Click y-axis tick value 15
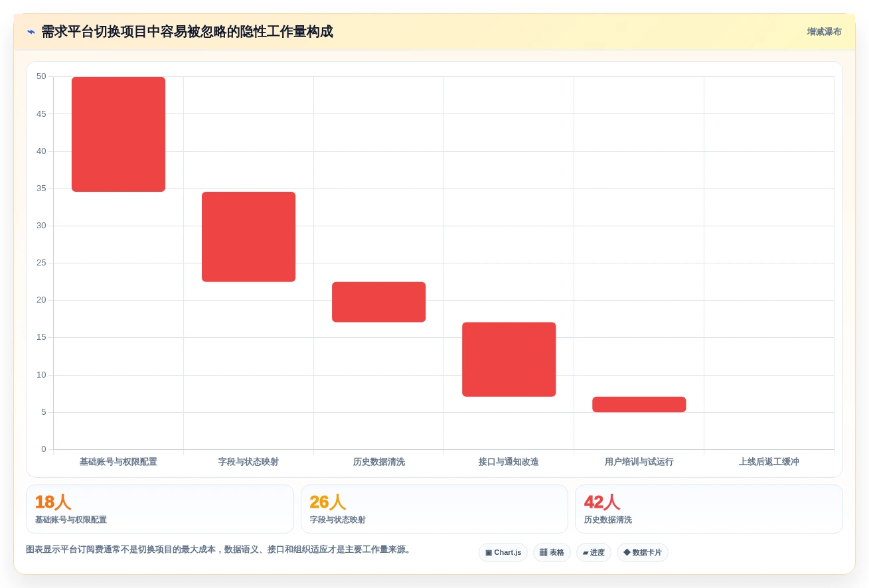 tap(41, 337)
